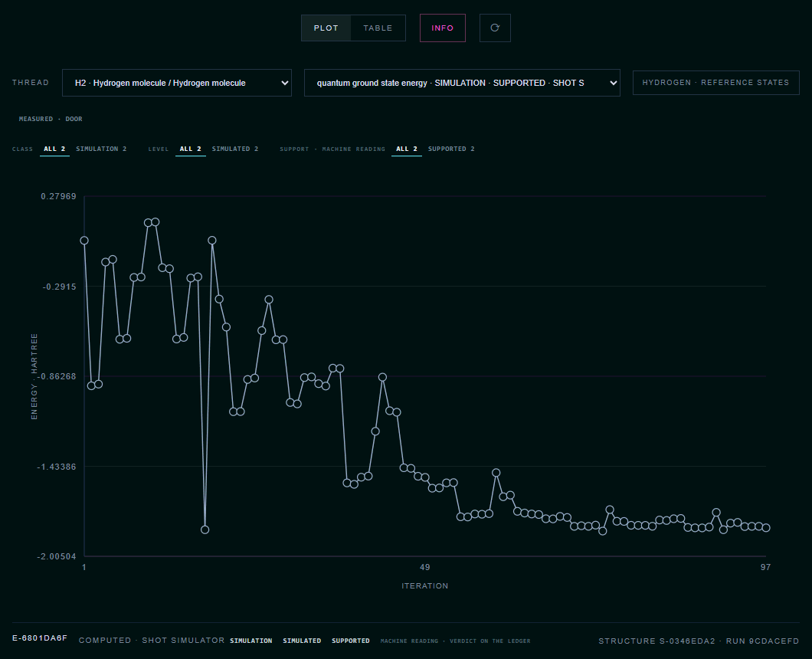Filter CLASS by SIMULATION 2

point(101,149)
